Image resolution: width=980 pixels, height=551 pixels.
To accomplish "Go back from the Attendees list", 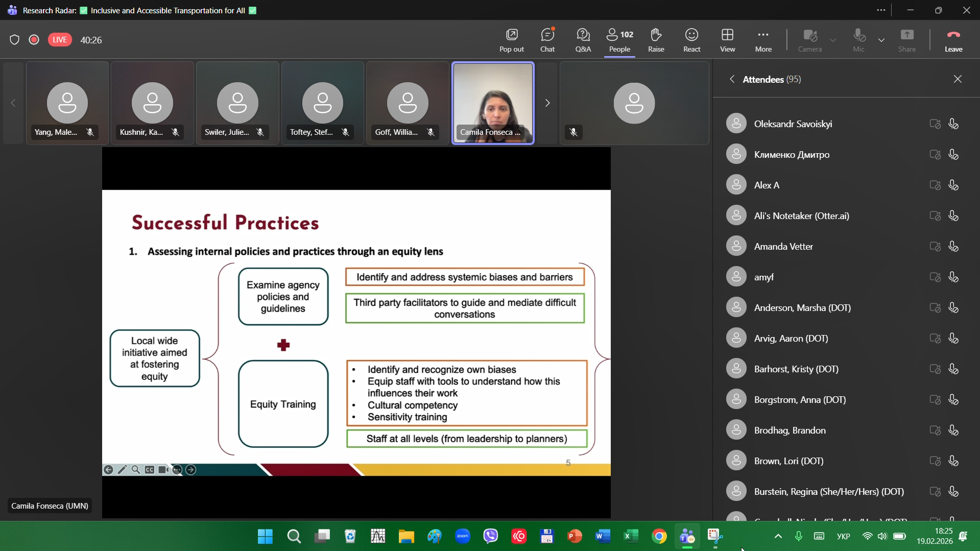I will (x=732, y=79).
